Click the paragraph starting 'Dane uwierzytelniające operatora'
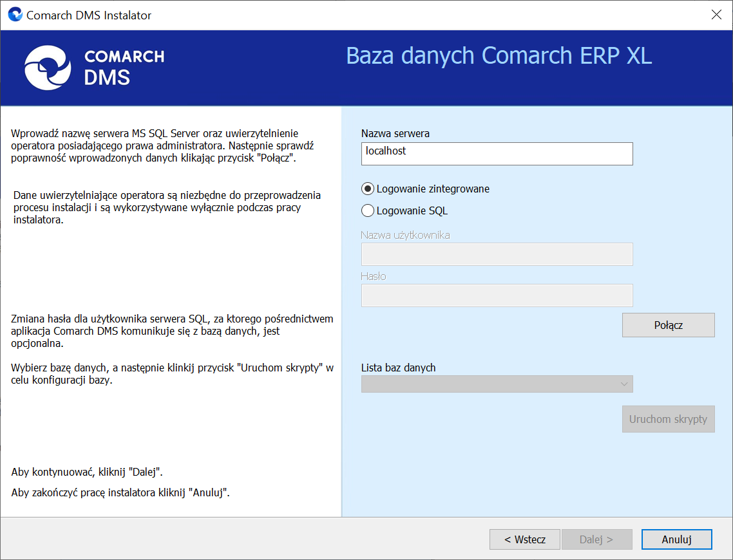733x560 pixels. pos(167,207)
